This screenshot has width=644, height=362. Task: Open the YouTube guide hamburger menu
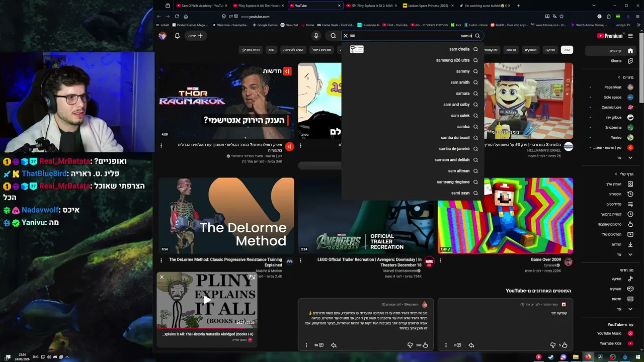pyautogui.click(x=630, y=36)
